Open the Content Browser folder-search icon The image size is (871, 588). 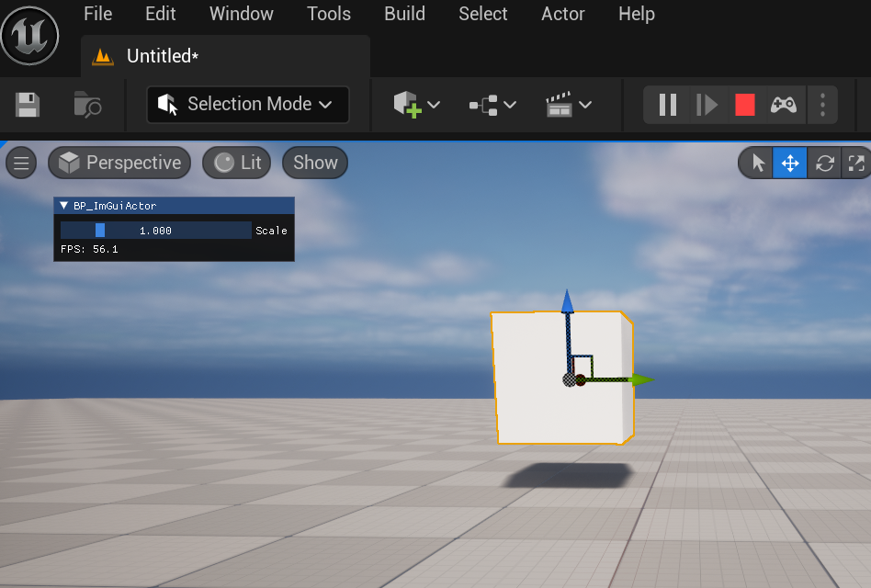(x=87, y=105)
